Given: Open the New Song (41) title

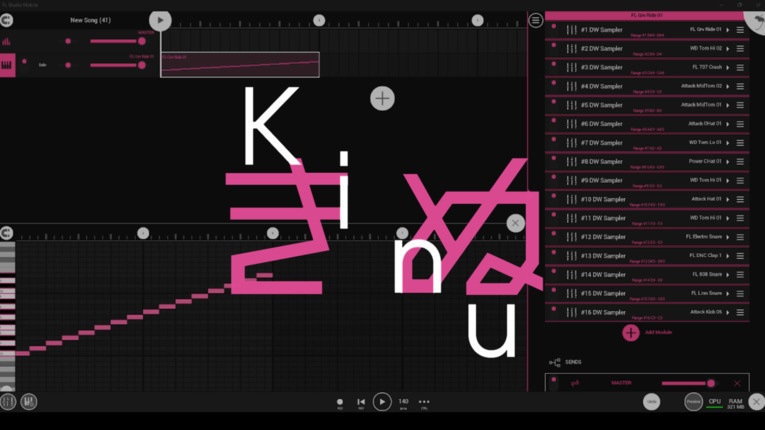Looking at the screenshot, I should 91,20.
